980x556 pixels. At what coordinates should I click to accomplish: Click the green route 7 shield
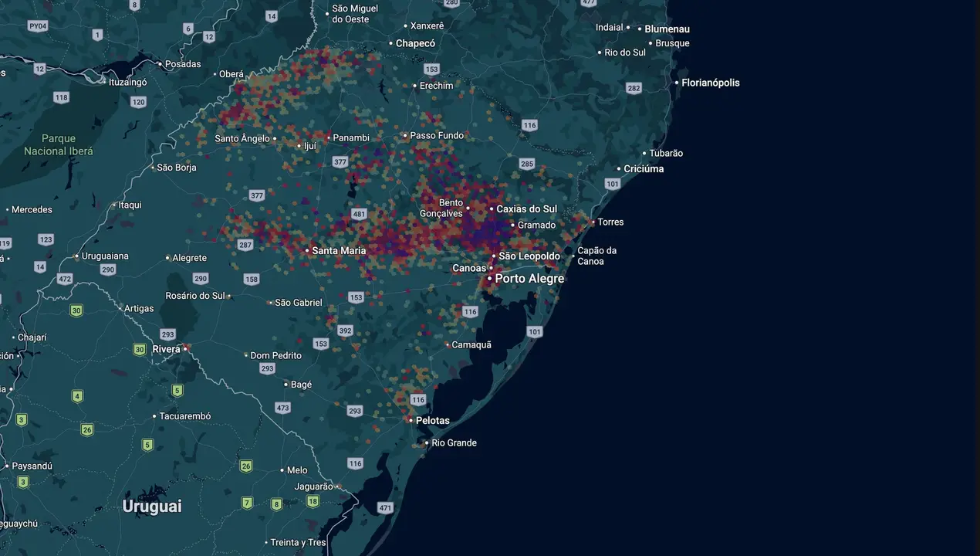pos(247,503)
